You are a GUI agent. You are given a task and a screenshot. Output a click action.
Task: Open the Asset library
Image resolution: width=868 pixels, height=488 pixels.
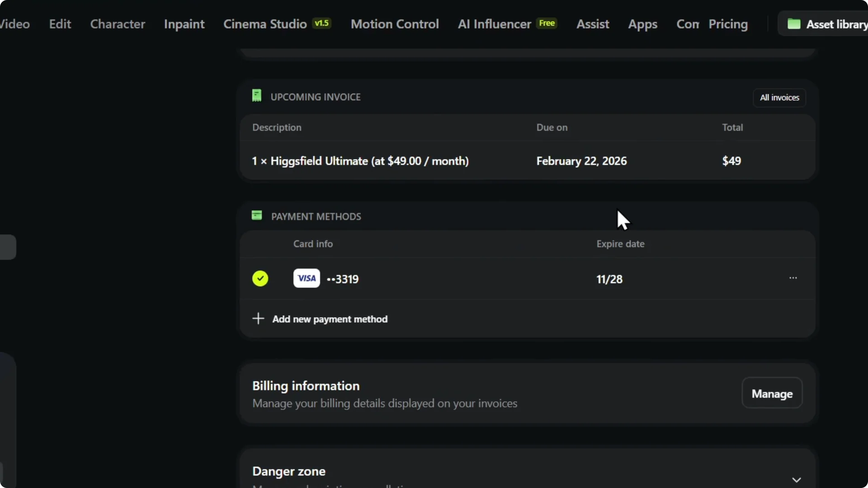[834, 24]
